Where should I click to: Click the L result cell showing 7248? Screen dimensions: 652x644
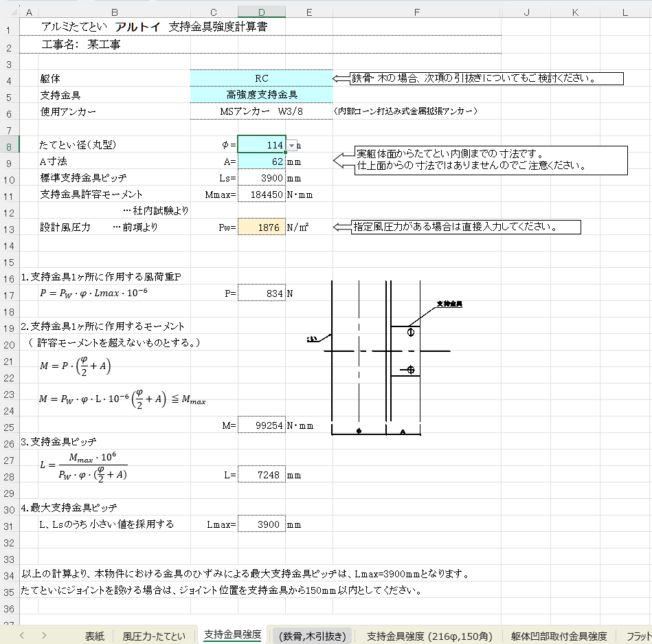262,474
